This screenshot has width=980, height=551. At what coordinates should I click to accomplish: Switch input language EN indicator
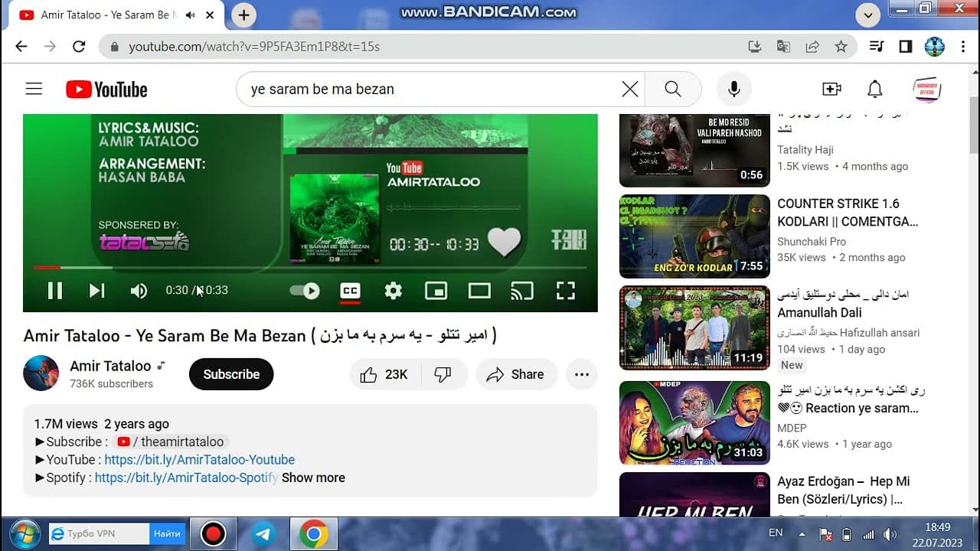776,533
